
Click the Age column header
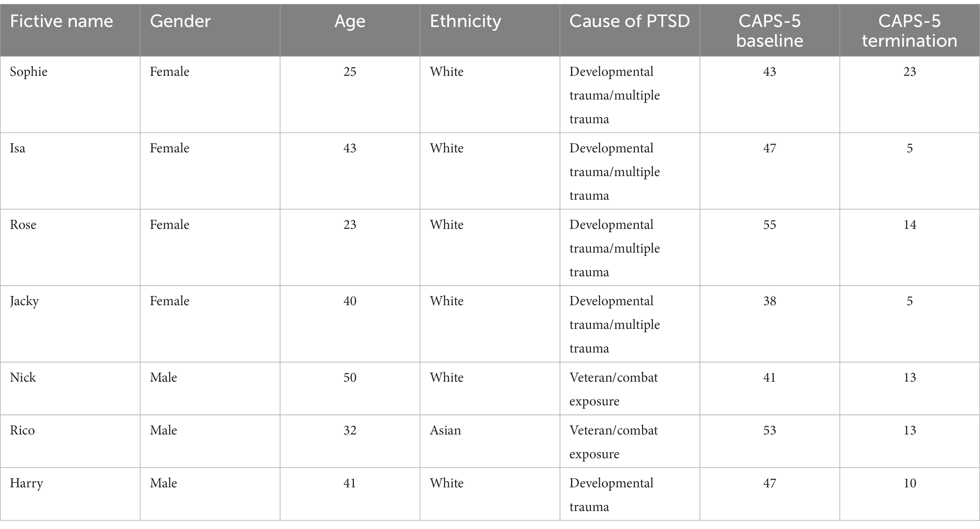click(x=350, y=21)
